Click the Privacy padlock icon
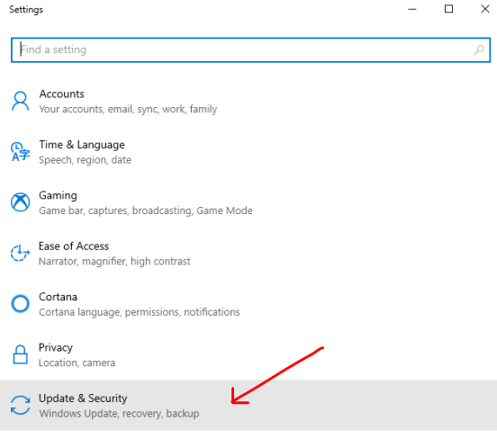Image resolution: width=497 pixels, height=448 pixels. (x=21, y=354)
